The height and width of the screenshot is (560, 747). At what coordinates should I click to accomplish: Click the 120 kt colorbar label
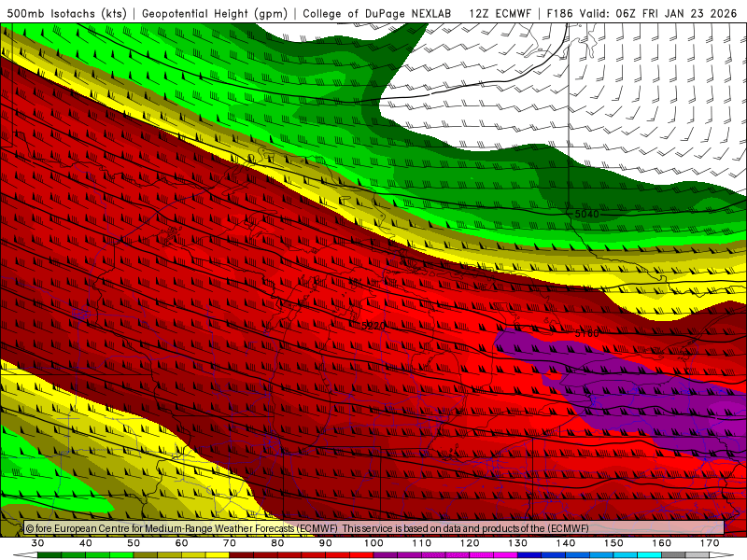(470, 543)
